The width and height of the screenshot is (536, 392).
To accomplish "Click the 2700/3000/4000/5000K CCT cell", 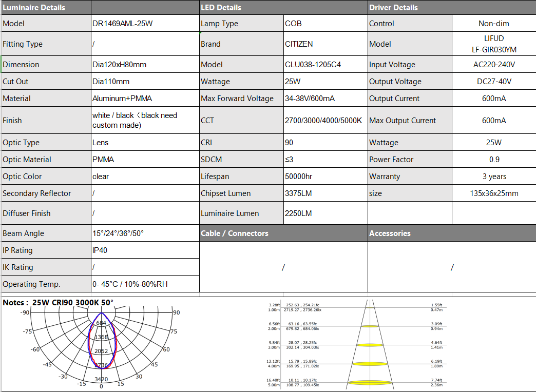I will (x=326, y=120).
